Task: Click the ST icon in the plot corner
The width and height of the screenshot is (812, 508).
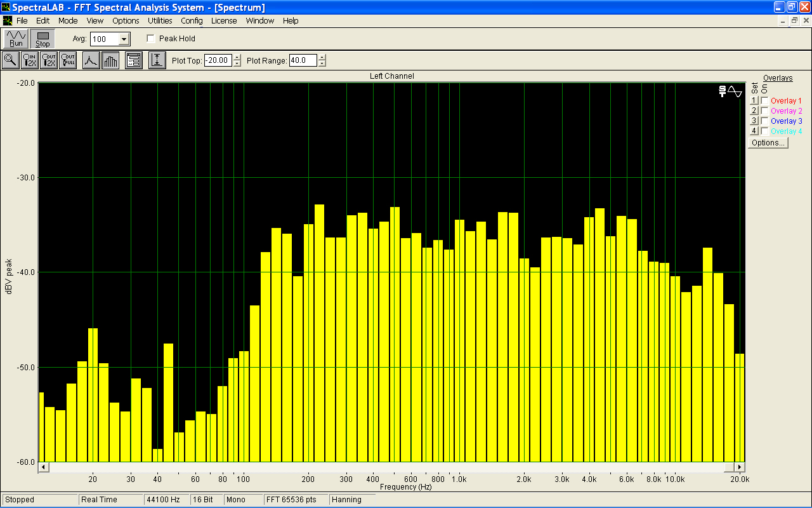Action: (722, 91)
